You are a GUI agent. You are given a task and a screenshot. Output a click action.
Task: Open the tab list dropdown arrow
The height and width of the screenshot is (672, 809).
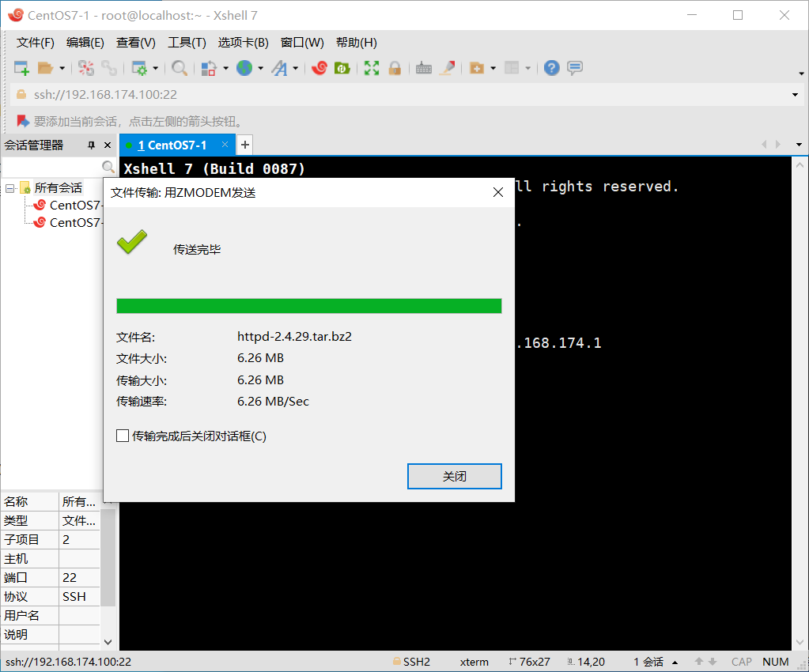tap(799, 145)
